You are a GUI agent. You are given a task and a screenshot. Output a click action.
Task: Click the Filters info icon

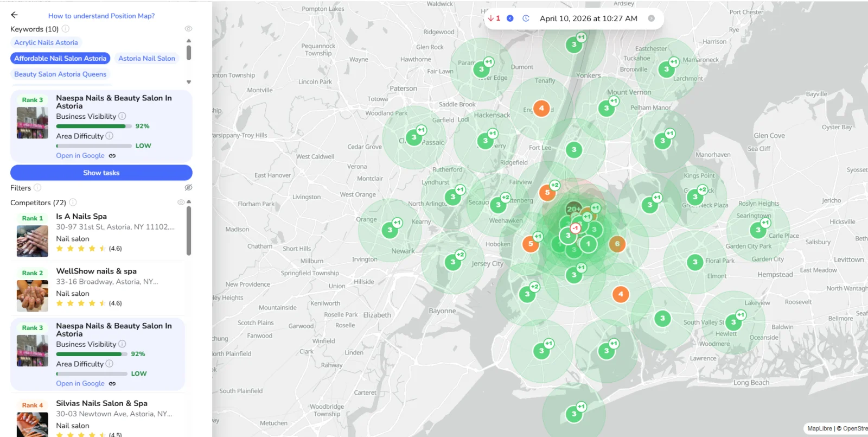pyautogui.click(x=37, y=188)
